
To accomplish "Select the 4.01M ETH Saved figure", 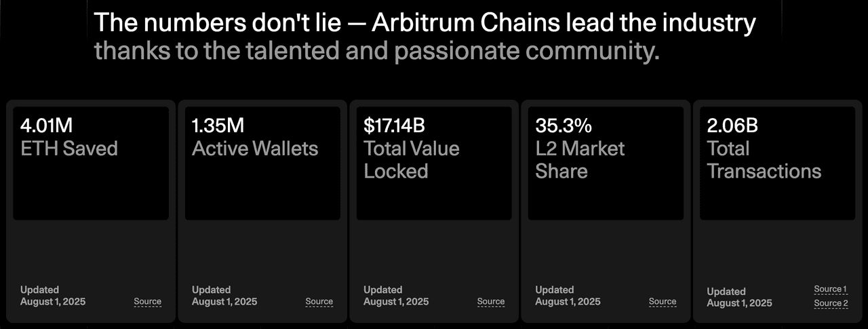I will tap(45, 125).
